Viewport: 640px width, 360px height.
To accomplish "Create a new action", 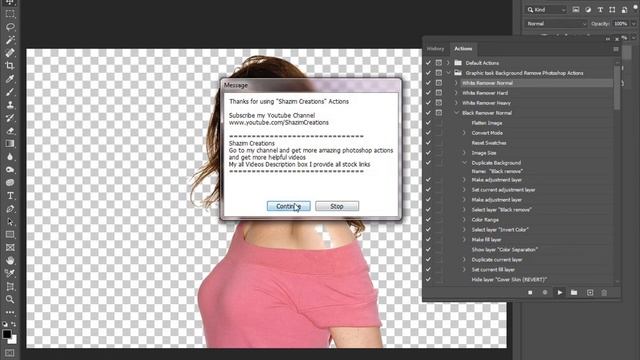I will tap(590, 293).
